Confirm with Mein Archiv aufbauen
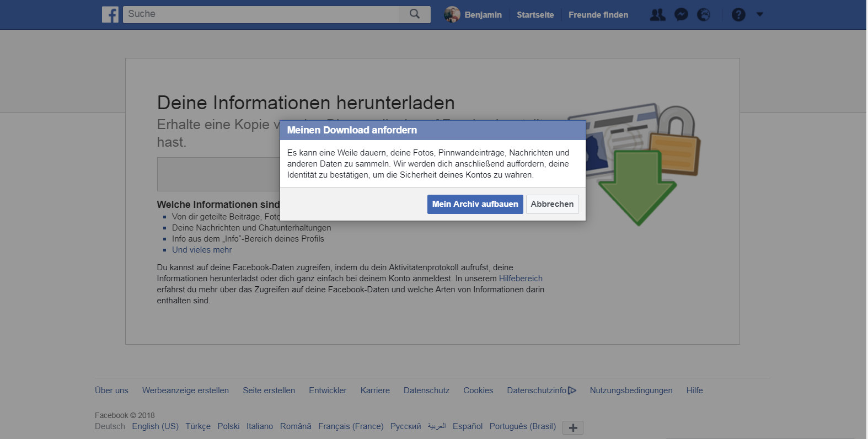This screenshot has height=439, width=868. tap(475, 204)
